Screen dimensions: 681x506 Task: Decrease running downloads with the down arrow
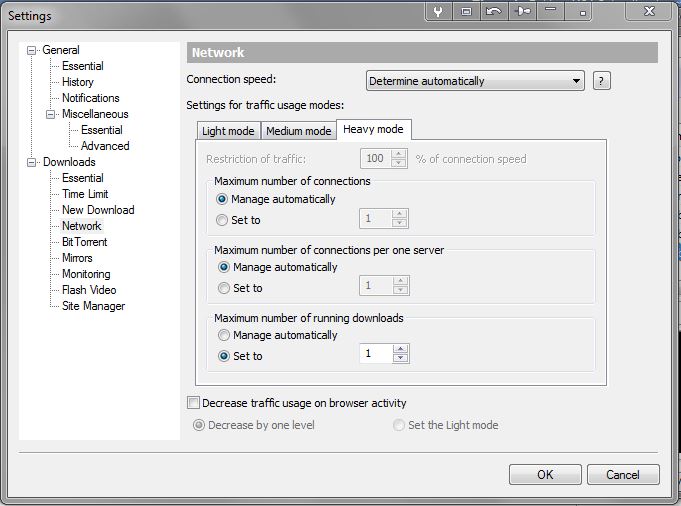(x=400, y=358)
